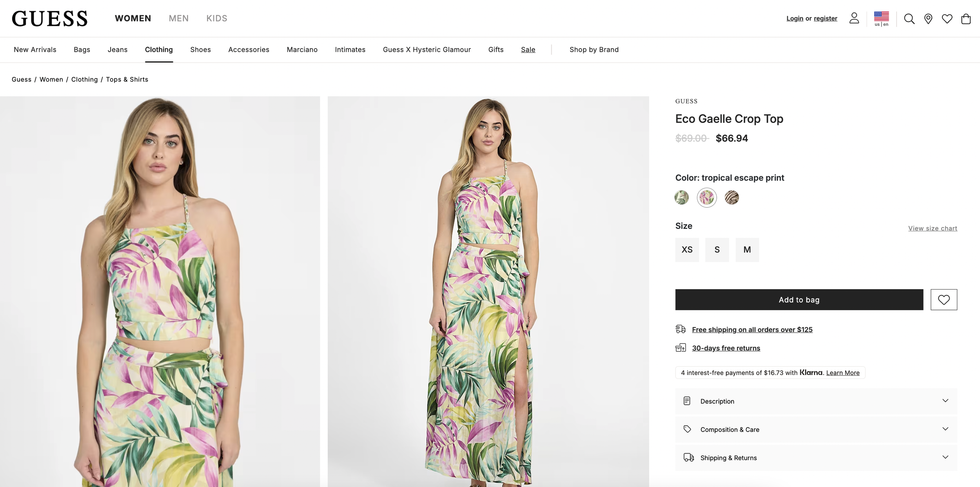This screenshot has width=980, height=487.
Task: Click Add to bag button
Action: (x=799, y=299)
